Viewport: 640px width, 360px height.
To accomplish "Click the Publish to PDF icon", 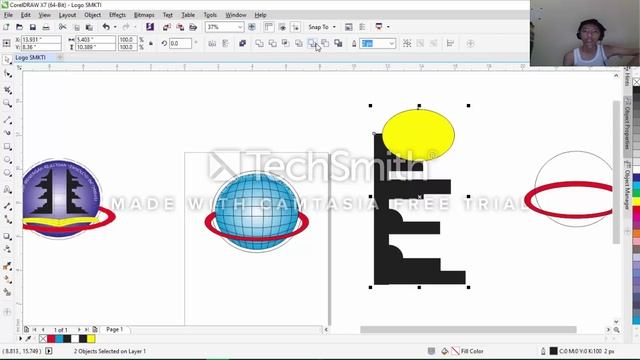I will pos(193,27).
